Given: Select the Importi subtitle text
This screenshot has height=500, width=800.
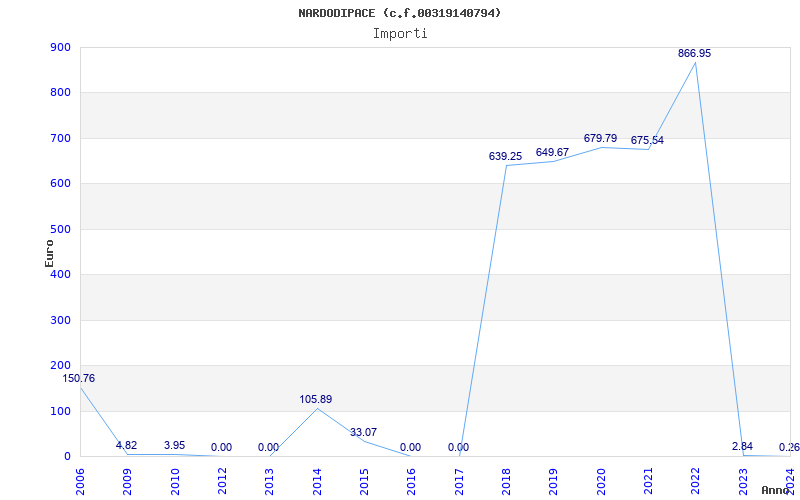Looking at the screenshot, I should pyautogui.click(x=400, y=33).
